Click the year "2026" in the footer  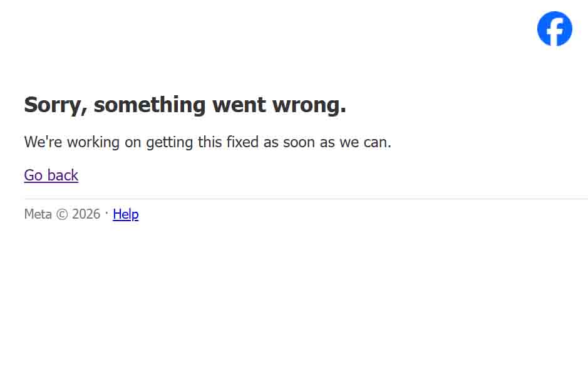click(x=86, y=214)
